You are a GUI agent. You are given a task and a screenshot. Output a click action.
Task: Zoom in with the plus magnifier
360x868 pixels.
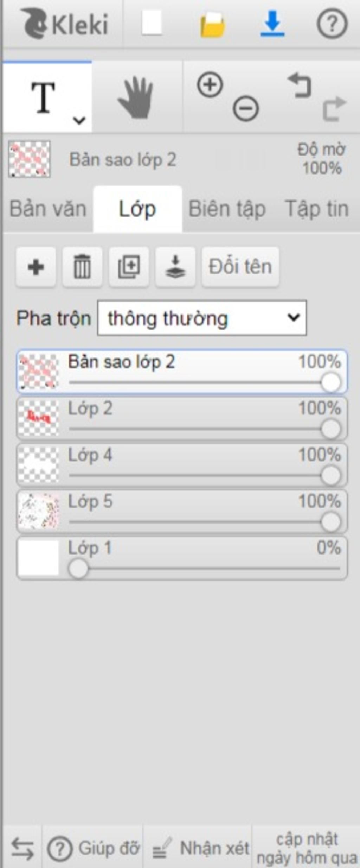(210, 85)
